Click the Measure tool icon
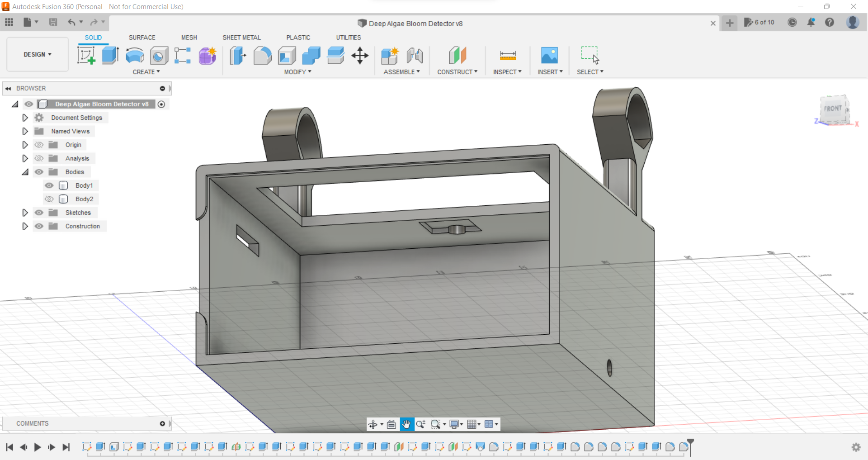Image resolution: width=868 pixels, height=460 pixels. (508, 56)
